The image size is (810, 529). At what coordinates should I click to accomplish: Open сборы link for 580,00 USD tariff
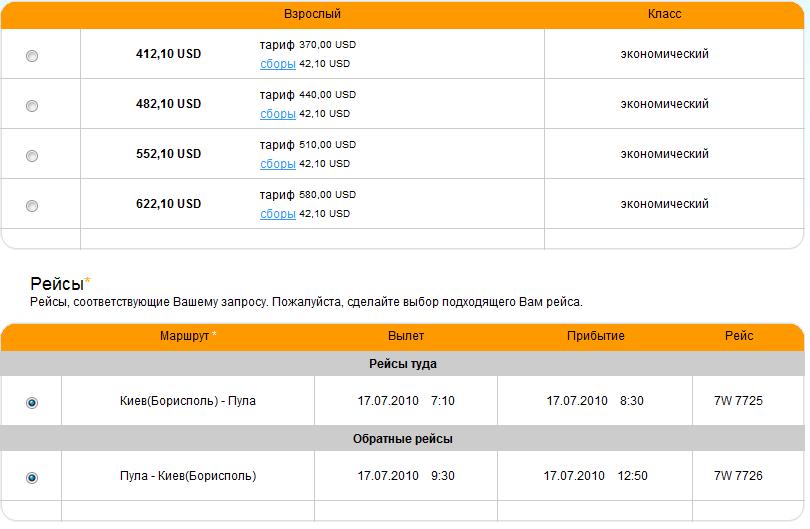click(x=277, y=214)
